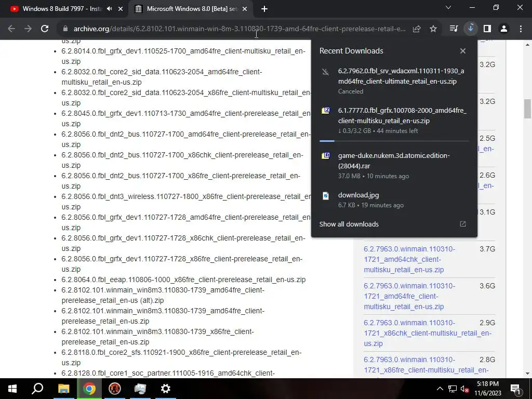Open the Windows Start menu
Viewport: 532px width, 399px height.
12,389
